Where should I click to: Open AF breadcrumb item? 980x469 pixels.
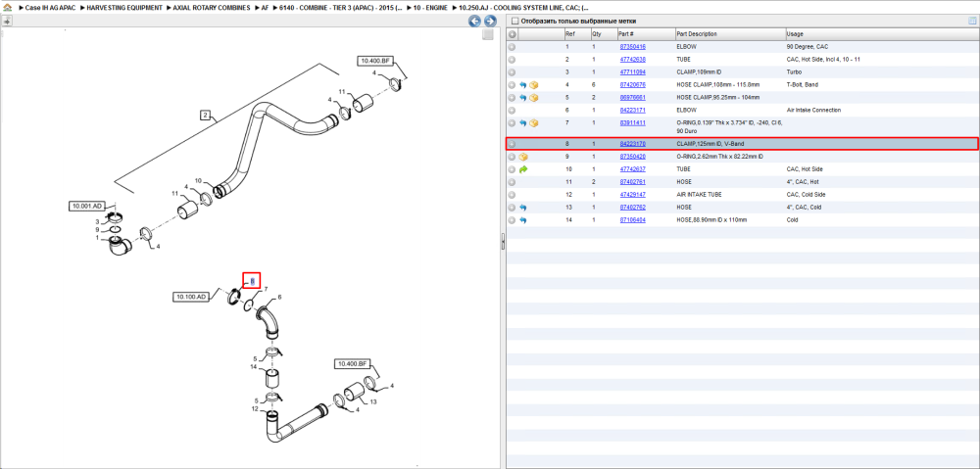tap(265, 8)
